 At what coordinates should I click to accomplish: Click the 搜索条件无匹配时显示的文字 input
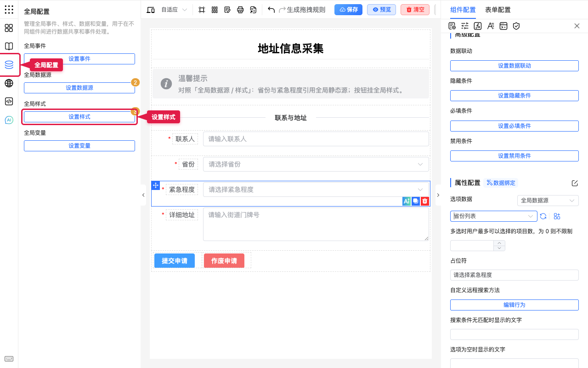514,334
